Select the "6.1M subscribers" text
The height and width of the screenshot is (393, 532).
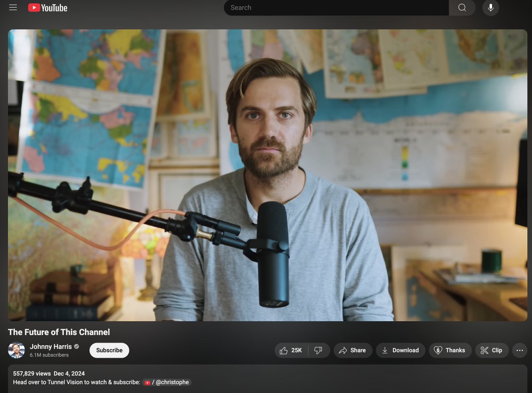coord(49,355)
